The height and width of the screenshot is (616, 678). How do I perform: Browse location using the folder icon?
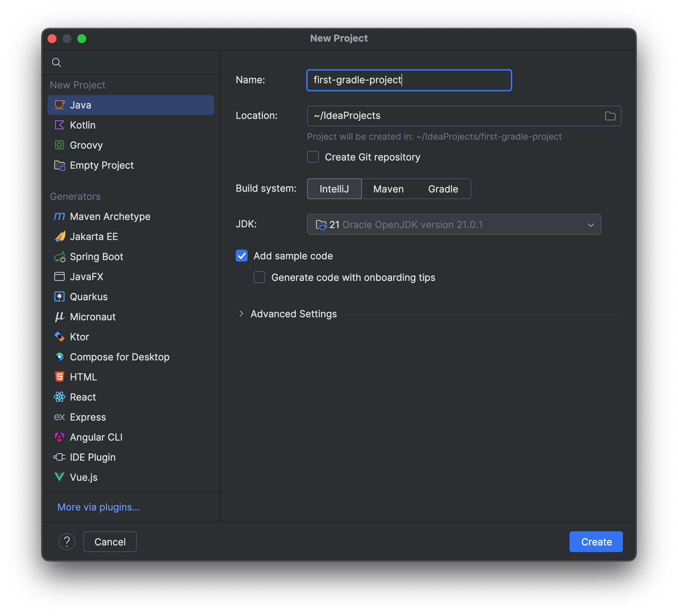(610, 116)
